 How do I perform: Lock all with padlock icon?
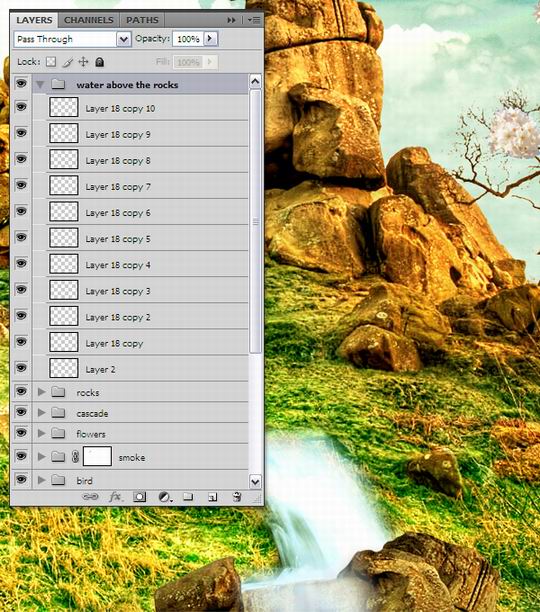point(99,62)
